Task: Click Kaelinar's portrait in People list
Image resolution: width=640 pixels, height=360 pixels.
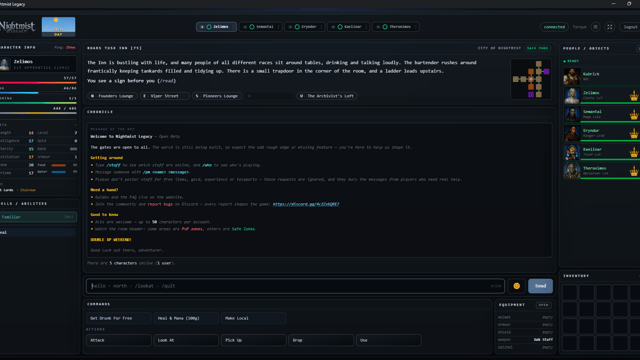Action: [x=571, y=151]
